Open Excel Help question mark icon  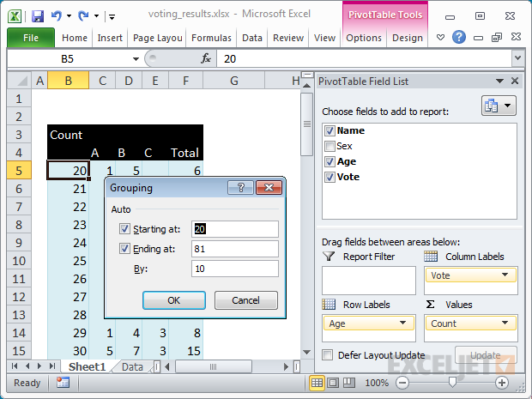click(459, 37)
